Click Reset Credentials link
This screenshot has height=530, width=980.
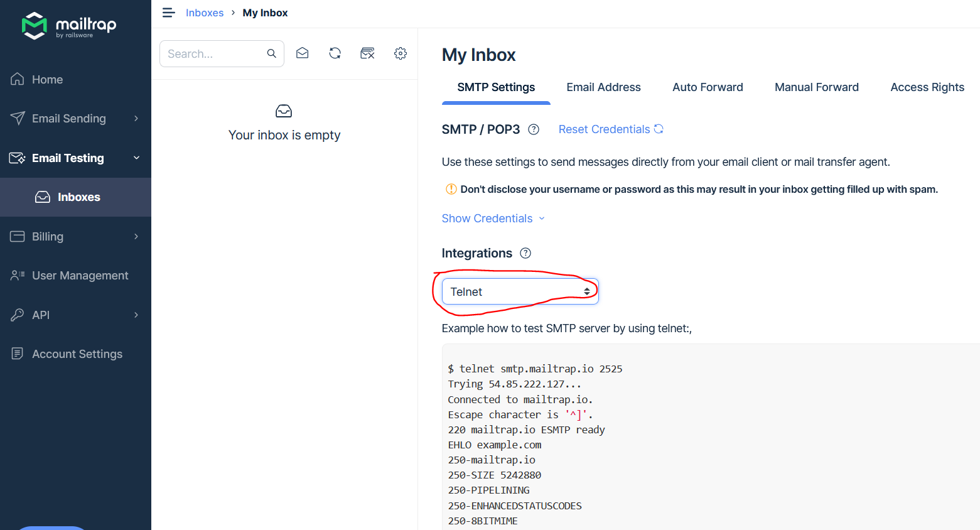coord(604,129)
